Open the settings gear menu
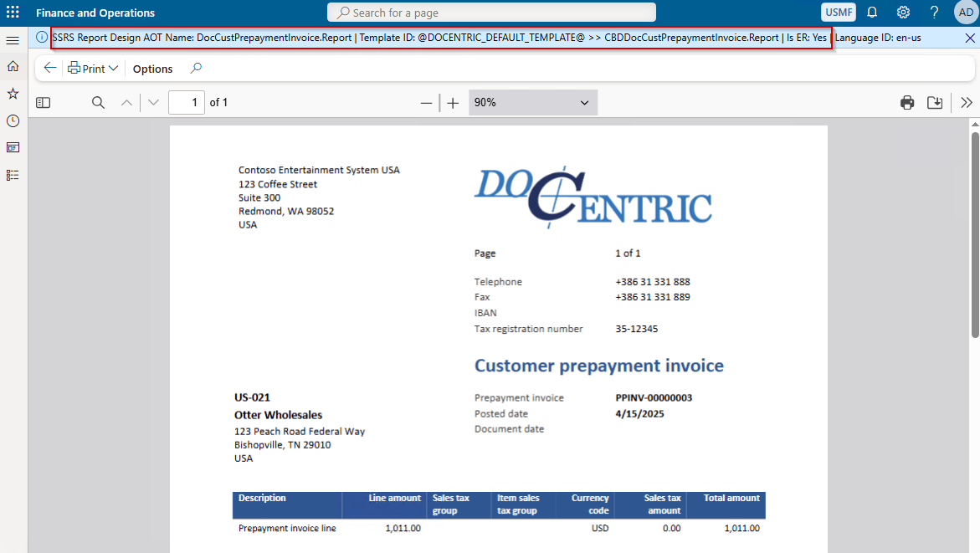 [x=903, y=13]
